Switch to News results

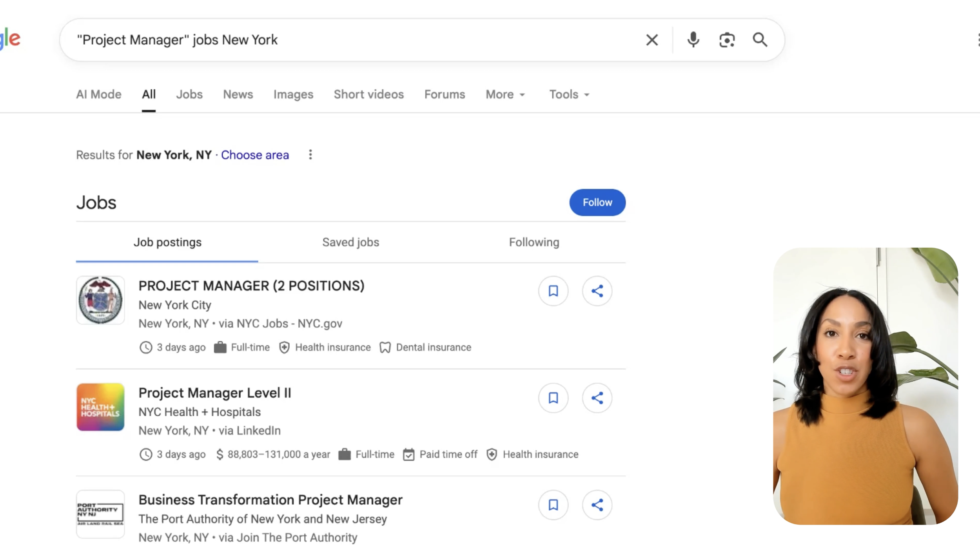coord(238,94)
